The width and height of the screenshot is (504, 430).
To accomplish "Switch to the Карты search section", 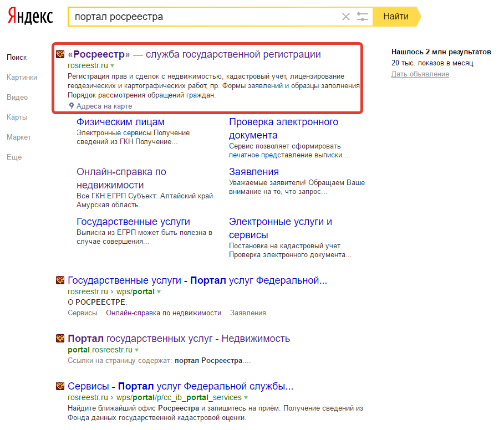I will point(17,117).
